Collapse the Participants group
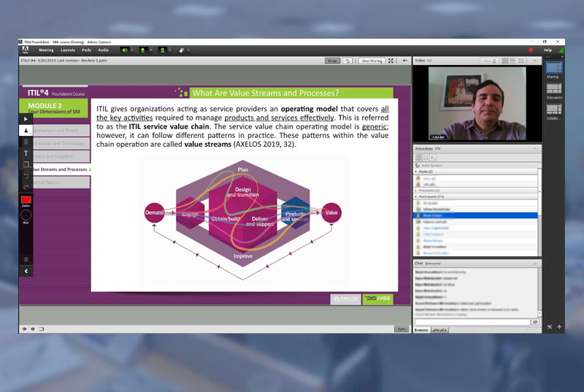 coord(416,196)
